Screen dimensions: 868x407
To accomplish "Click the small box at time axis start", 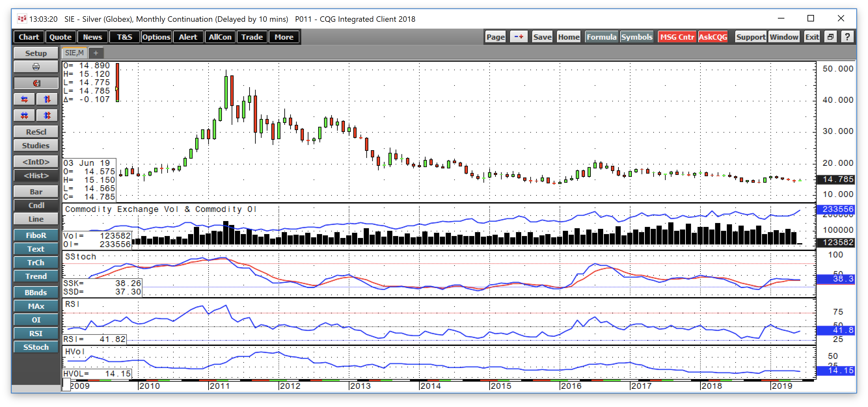I will pos(66,384).
